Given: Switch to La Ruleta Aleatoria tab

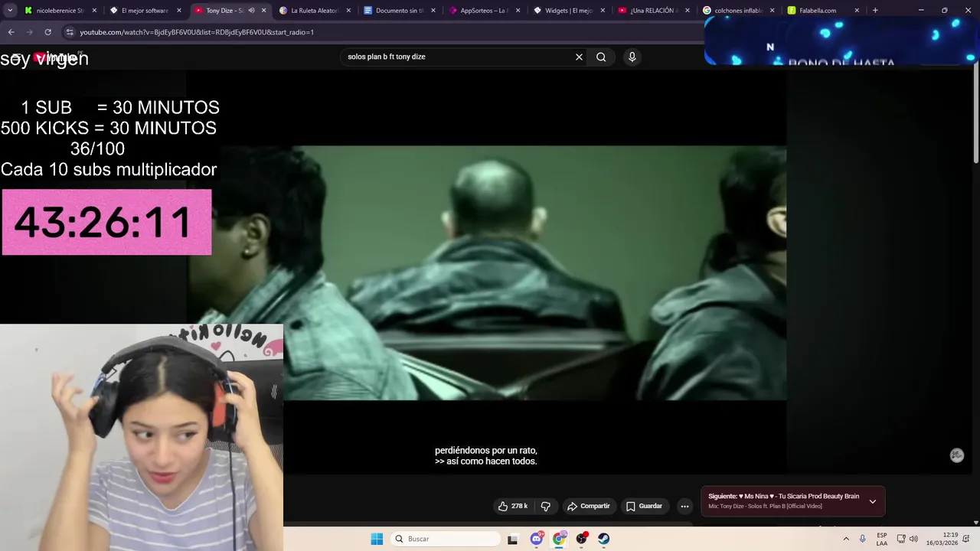Looking at the screenshot, I should tap(314, 11).
